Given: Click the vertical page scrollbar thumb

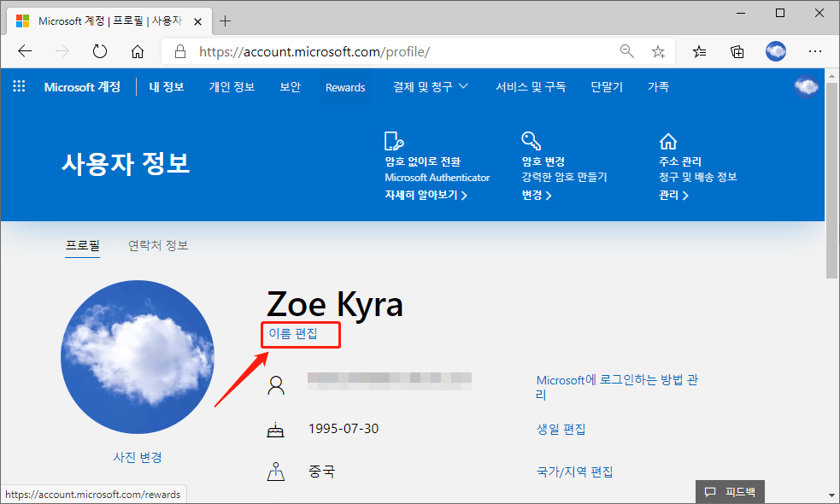Looking at the screenshot, I should pyautogui.click(x=831, y=179).
